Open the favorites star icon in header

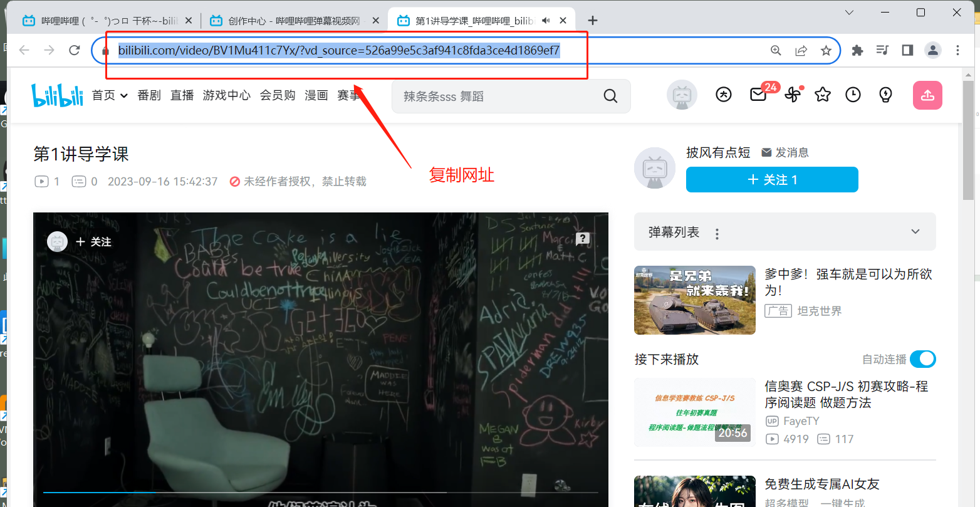coord(823,95)
